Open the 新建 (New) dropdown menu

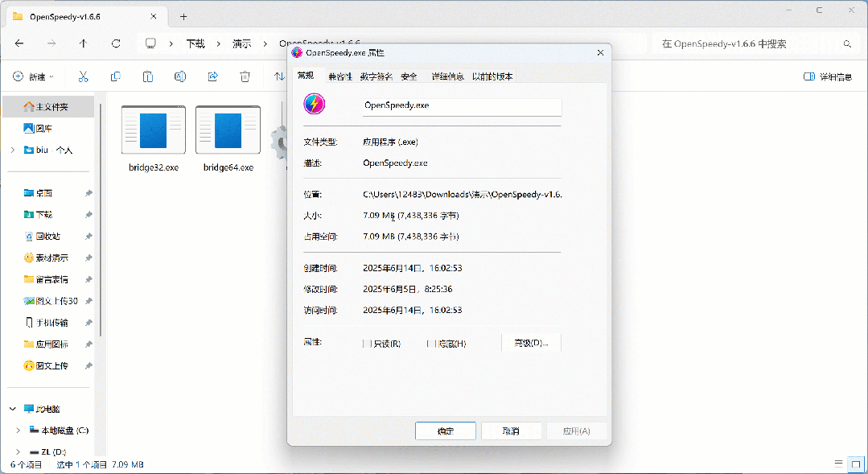[x=33, y=76]
